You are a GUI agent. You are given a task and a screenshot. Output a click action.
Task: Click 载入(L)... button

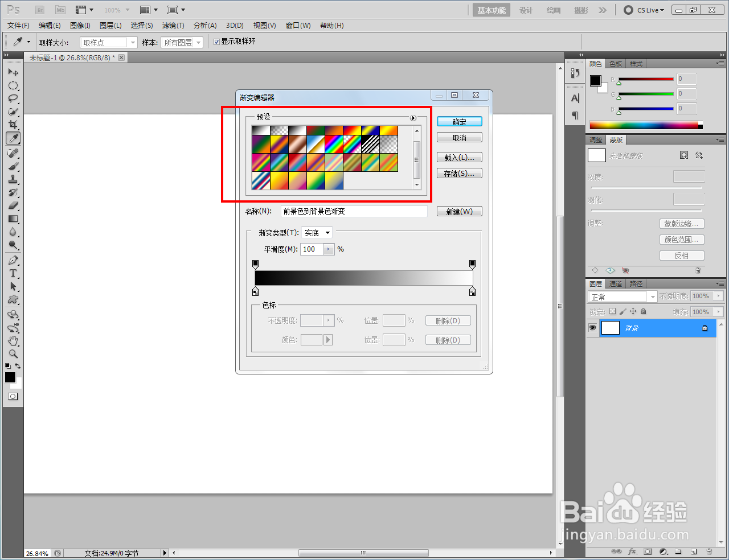click(x=460, y=157)
